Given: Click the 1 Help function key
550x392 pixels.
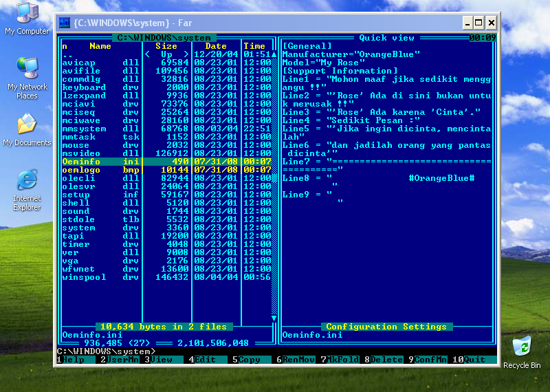Looking at the screenshot, I should pos(76,360).
